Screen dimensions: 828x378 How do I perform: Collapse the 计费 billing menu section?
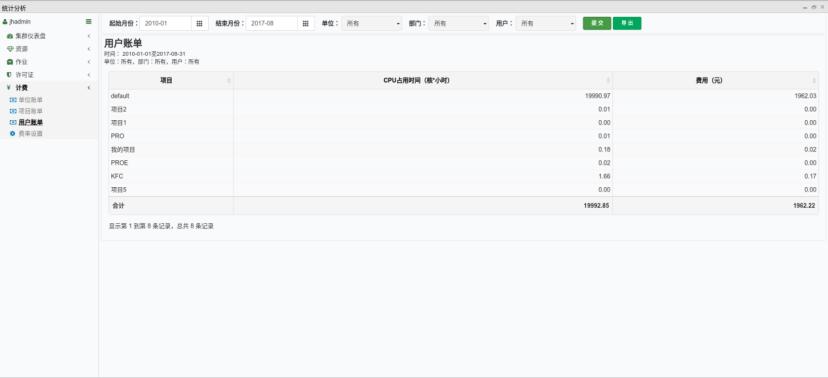(89, 88)
